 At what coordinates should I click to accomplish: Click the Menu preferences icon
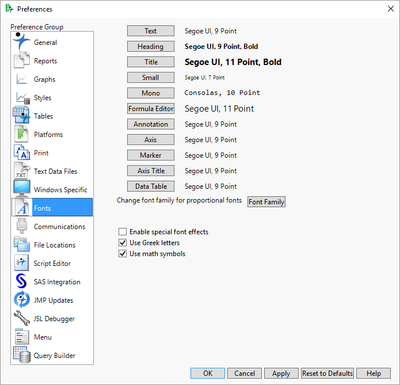coord(22,337)
